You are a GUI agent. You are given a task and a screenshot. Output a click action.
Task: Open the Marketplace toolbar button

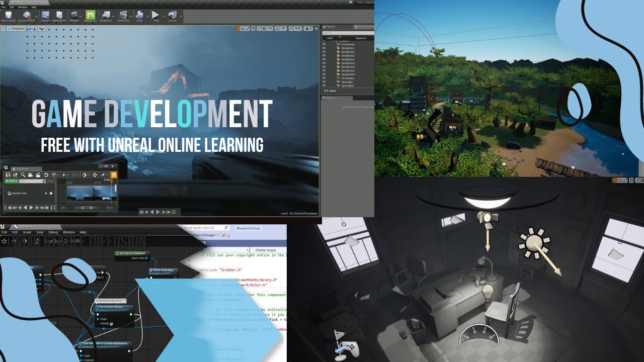pyautogui.click(x=59, y=16)
